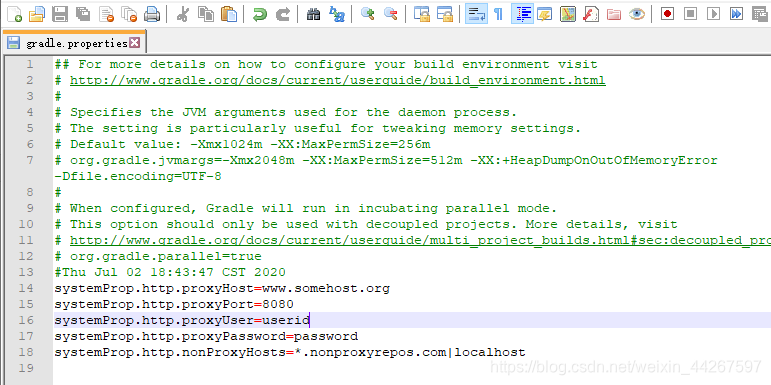
Task: Copy selection using toolbar icon
Action: [205, 14]
